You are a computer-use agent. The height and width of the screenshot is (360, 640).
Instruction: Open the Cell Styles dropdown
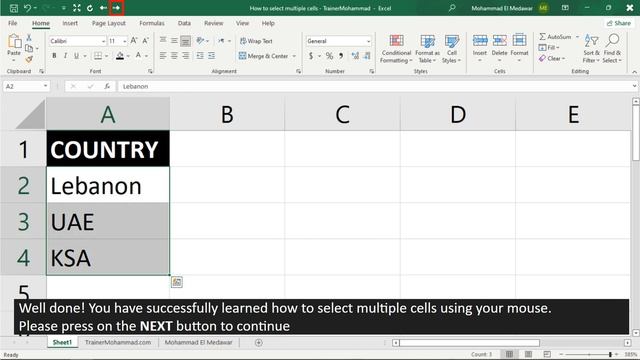(451, 49)
